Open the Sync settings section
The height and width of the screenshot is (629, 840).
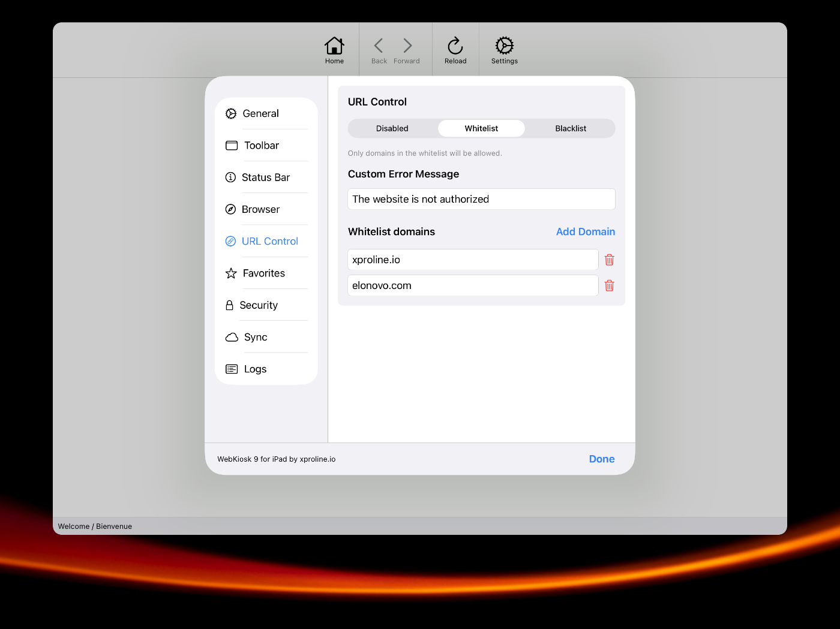pyautogui.click(x=256, y=338)
